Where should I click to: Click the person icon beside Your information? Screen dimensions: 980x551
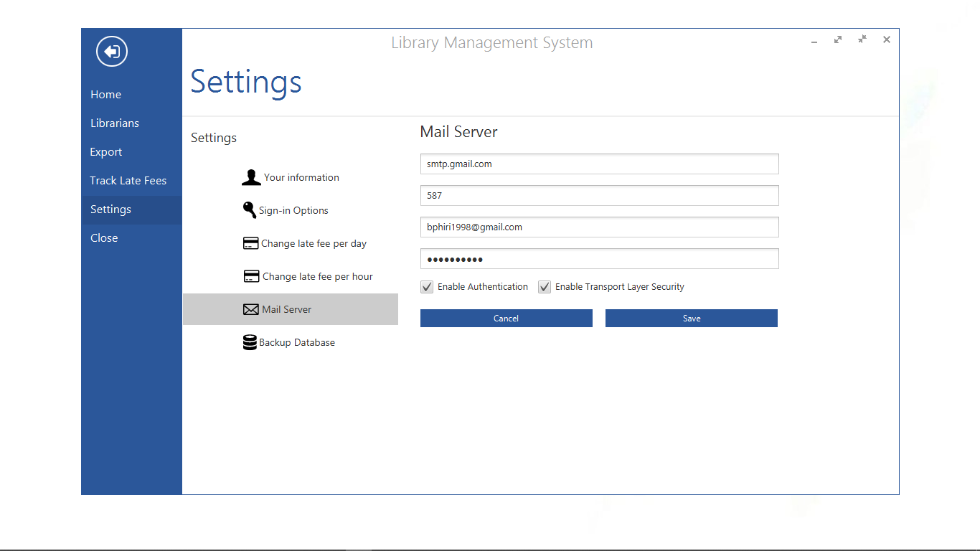coord(250,176)
